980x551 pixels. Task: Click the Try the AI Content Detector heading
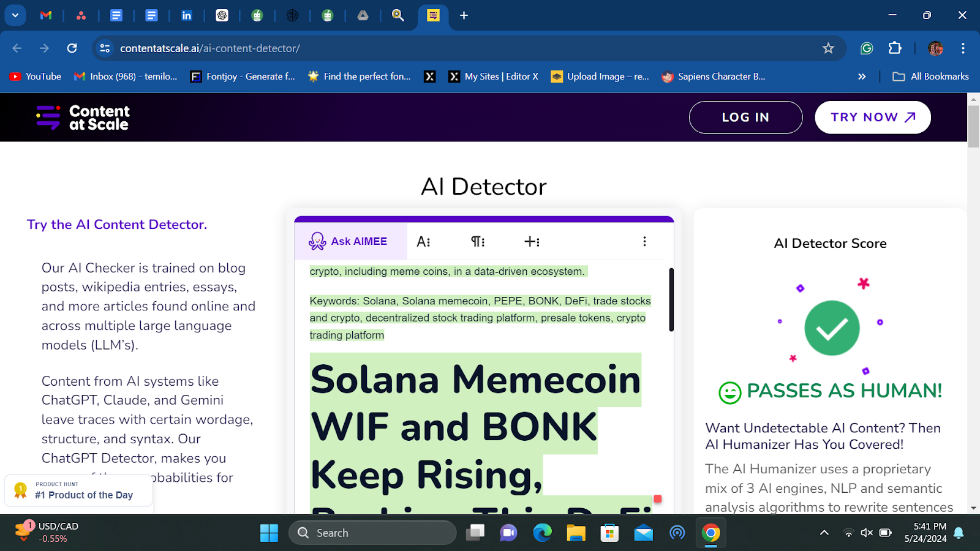(x=117, y=225)
